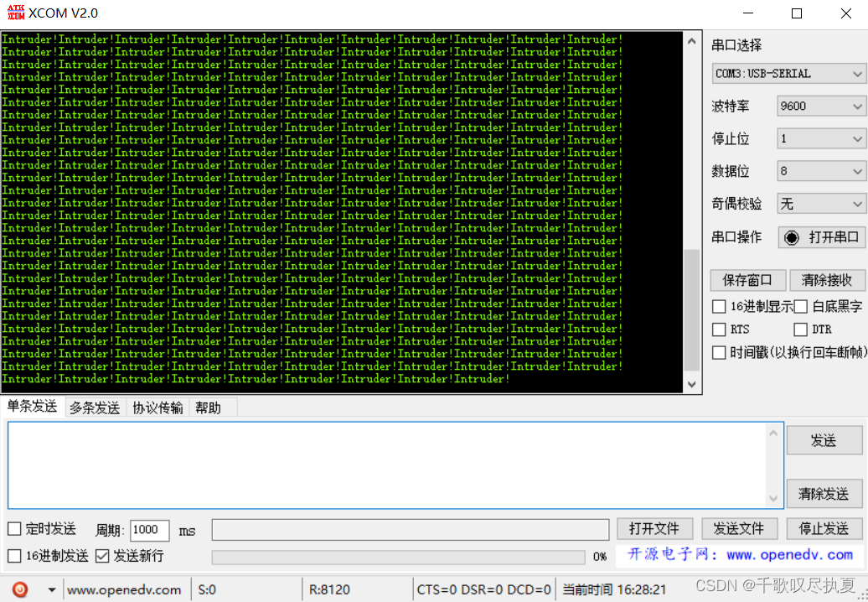Open the parity 无 dropdown
The height and width of the screenshot is (602, 868).
click(821, 204)
